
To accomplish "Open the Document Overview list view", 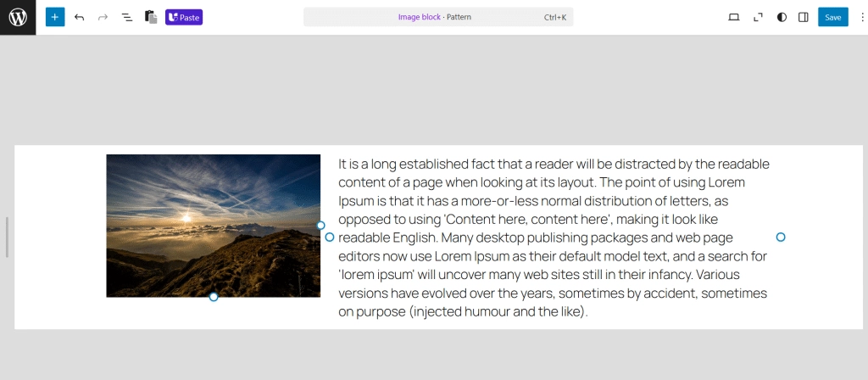I will [126, 17].
